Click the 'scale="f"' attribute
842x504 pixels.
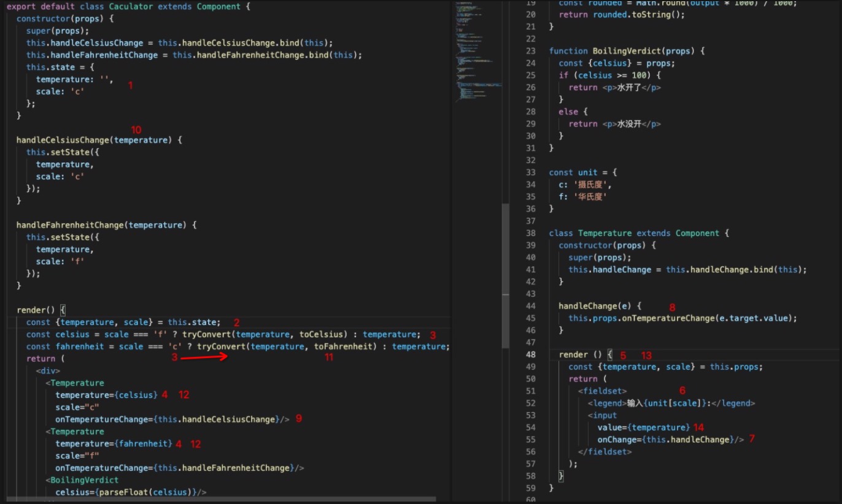tap(77, 456)
